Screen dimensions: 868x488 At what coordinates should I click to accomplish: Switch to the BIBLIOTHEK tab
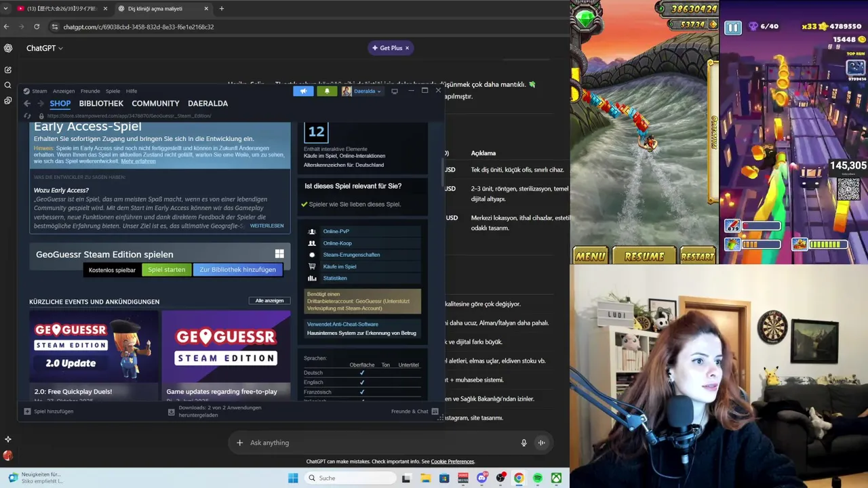tap(101, 104)
